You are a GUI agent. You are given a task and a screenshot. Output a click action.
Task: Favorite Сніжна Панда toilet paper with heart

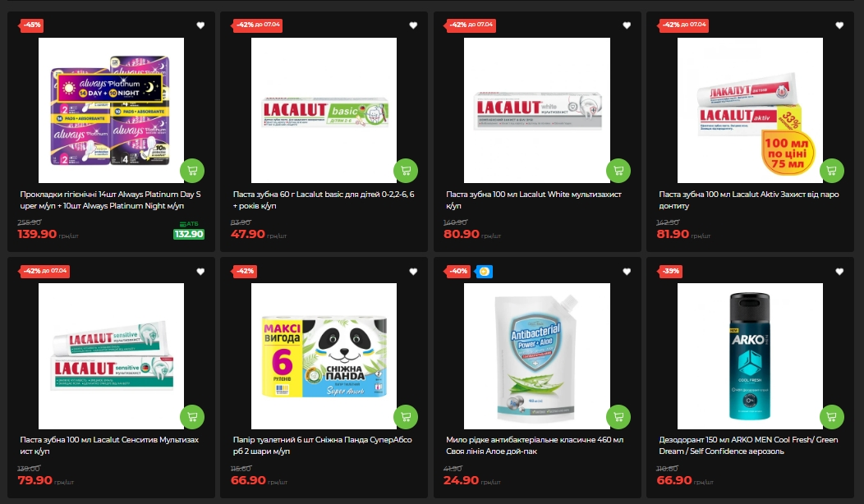click(x=413, y=272)
